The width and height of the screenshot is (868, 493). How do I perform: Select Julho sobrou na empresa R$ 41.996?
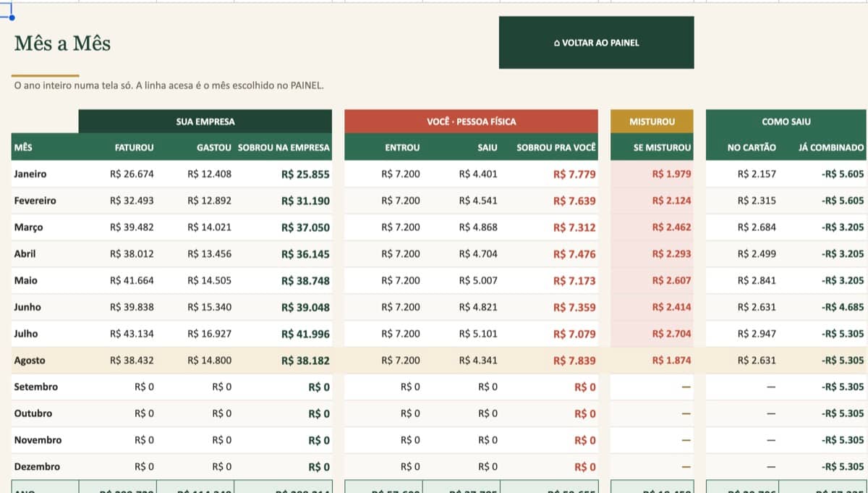[305, 334]
